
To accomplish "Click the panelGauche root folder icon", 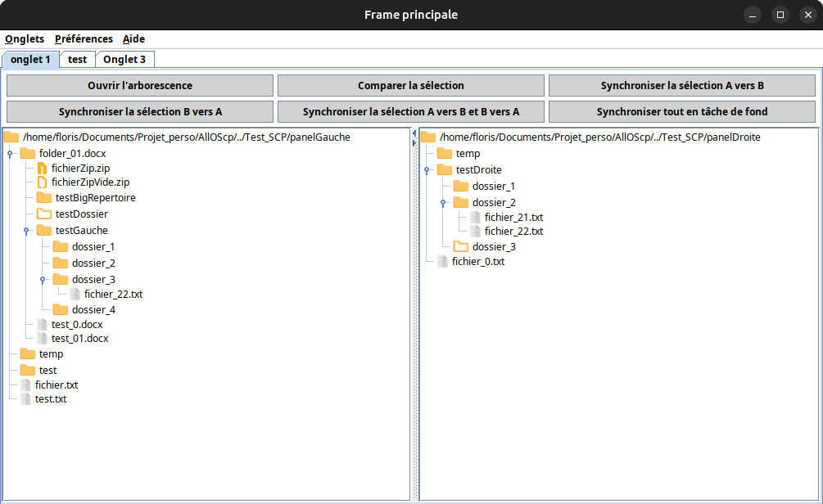I will point(11,137).
